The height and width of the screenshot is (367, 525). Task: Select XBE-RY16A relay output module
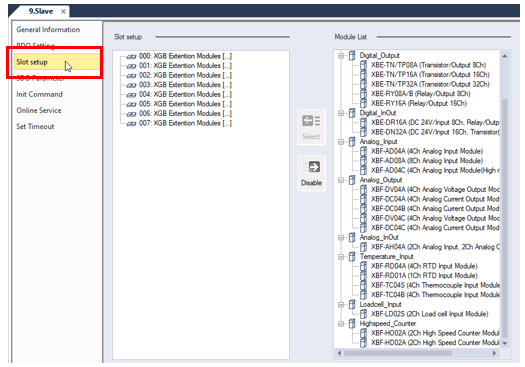tap(419, 103)
